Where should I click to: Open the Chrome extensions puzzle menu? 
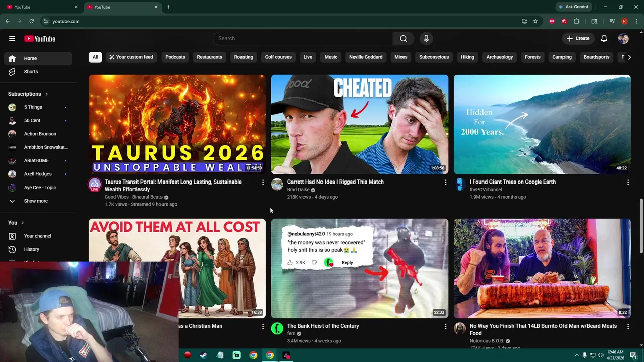point(577,21)
